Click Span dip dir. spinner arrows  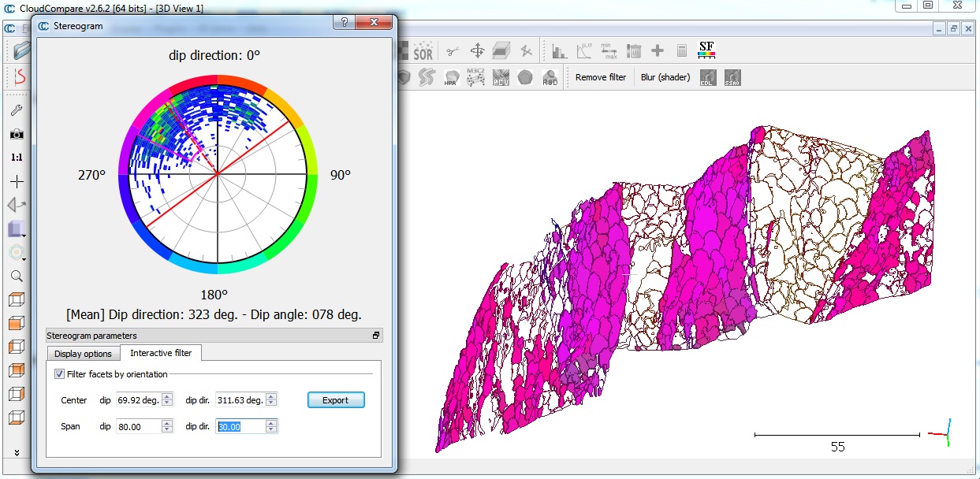(271, 426)
